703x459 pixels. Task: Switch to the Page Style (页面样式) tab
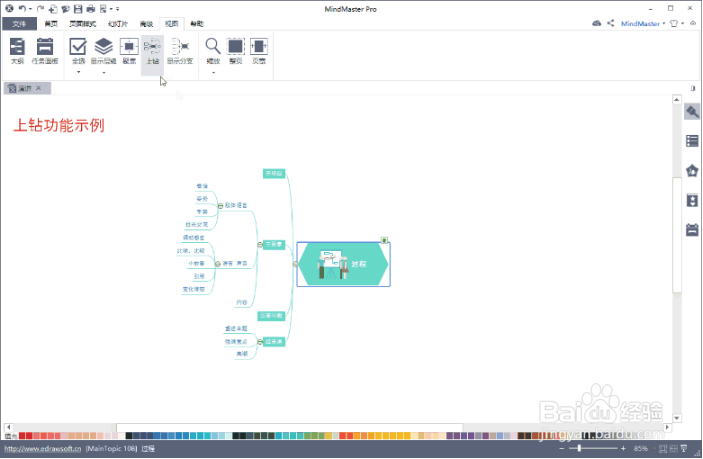[82, 24]
